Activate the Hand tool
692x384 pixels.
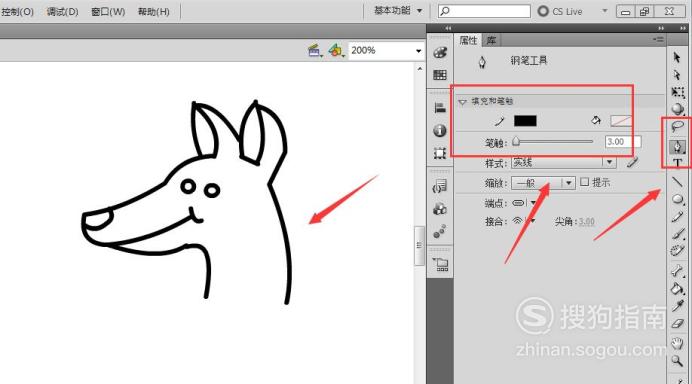(x=677, y=343)
